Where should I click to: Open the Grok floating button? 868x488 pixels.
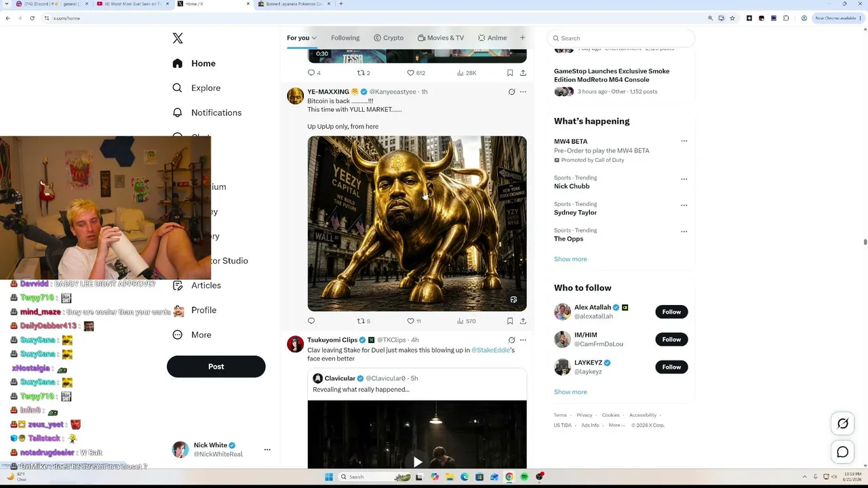(843, 424)
